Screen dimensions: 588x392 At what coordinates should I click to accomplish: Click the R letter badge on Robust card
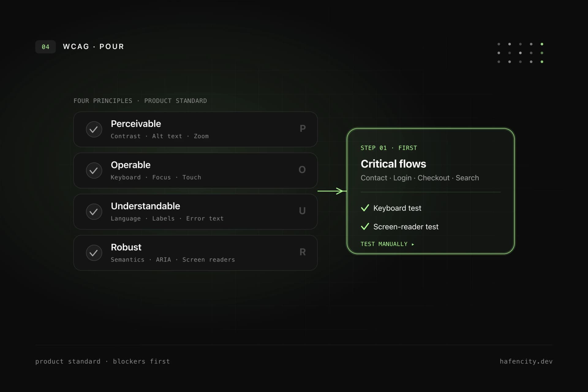303,252
